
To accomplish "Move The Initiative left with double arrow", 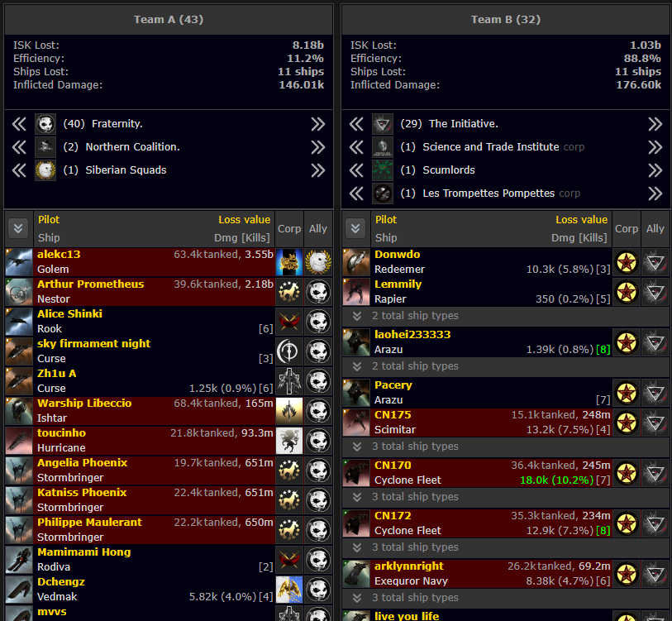I will coord(356,124).
